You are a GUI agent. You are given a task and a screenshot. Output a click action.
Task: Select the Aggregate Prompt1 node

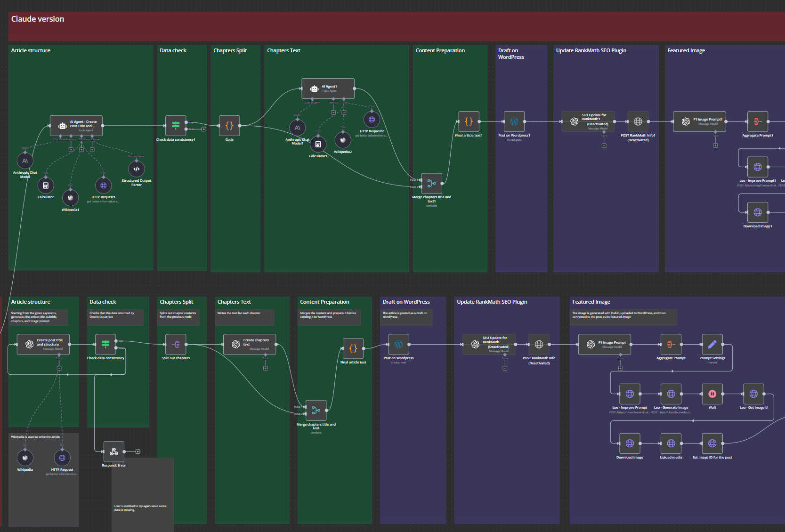pyautogui.click(x=758, y=121)
